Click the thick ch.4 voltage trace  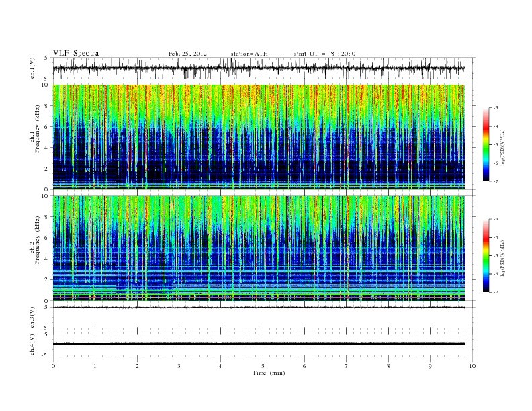pyautogui.click(x=259, y=344)
